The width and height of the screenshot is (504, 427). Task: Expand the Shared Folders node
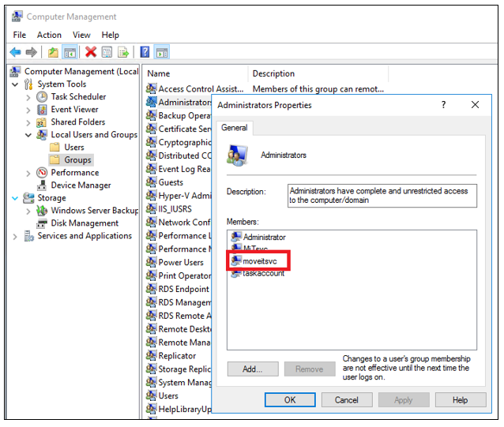click(28, 122)
